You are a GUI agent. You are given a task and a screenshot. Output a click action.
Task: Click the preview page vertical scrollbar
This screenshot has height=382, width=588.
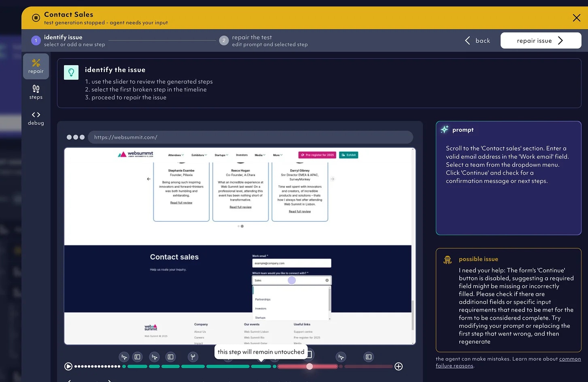point(413,316)
